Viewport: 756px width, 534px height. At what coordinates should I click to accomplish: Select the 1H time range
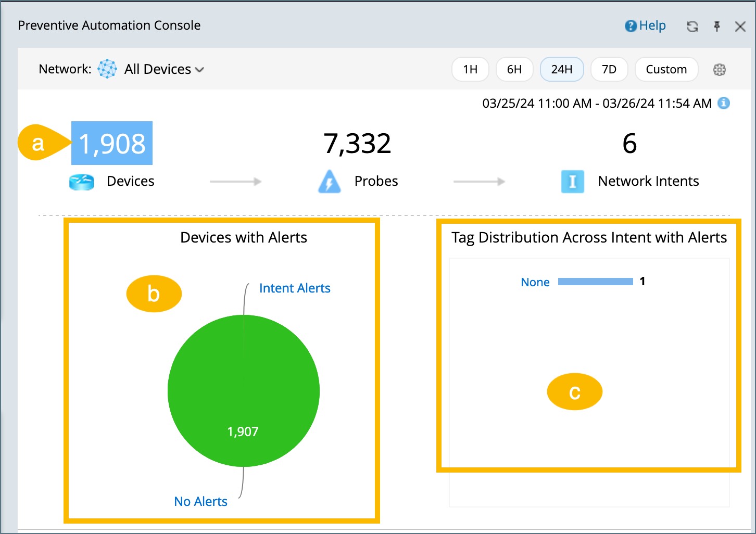[x=470, y=69]
